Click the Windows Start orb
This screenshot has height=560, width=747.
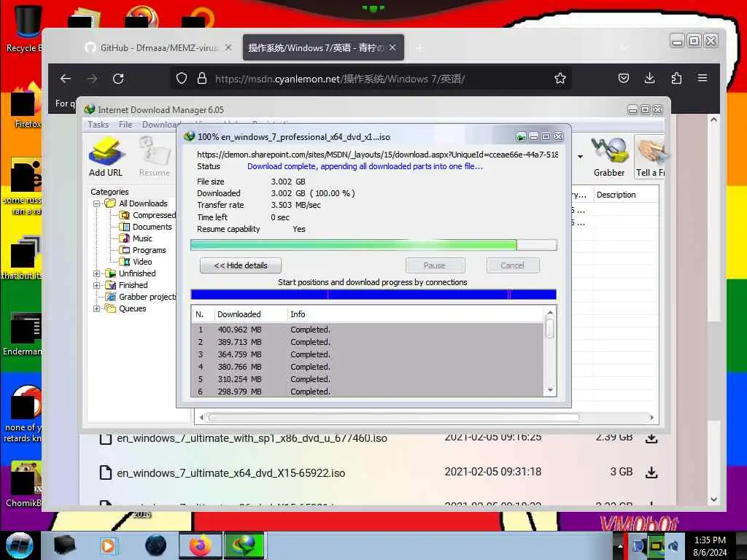point(20,545)
